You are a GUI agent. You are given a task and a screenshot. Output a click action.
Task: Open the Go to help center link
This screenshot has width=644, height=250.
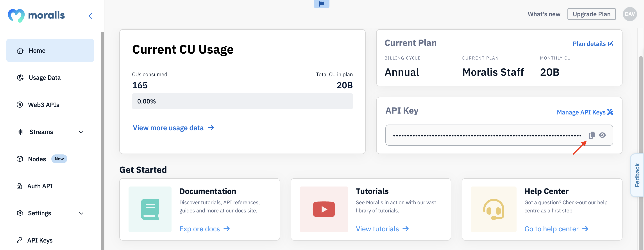(x=551, y=229)
